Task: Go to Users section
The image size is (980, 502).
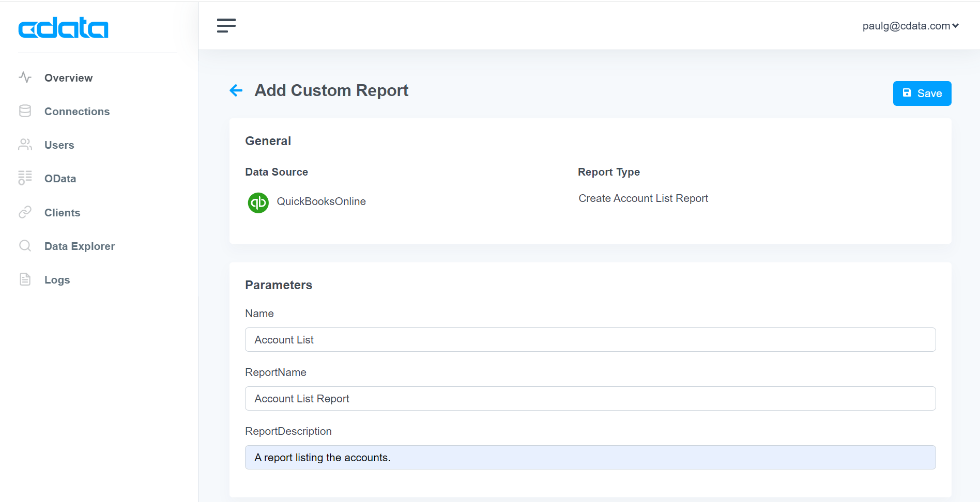Action: pyautogui.click(x=59, y=145)
